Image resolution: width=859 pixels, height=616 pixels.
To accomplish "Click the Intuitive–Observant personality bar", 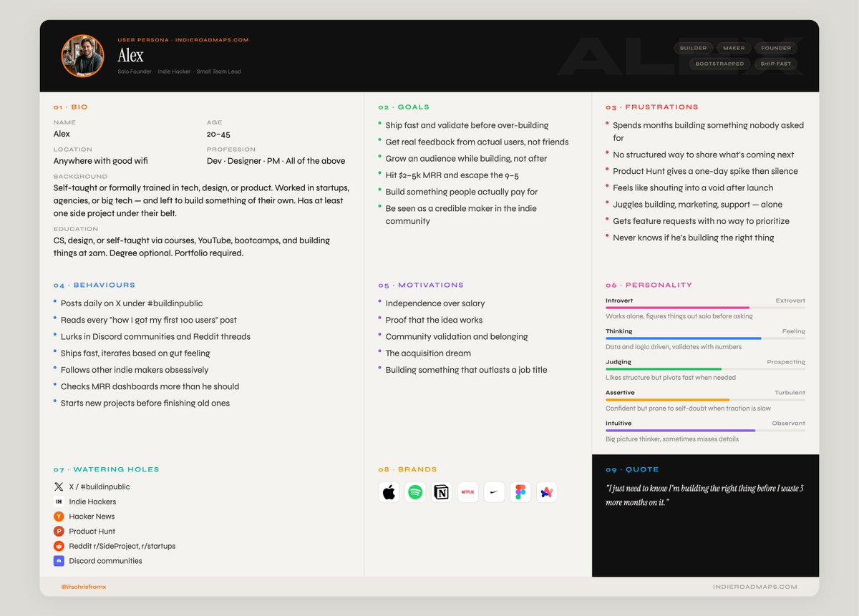I will (705, 431).
